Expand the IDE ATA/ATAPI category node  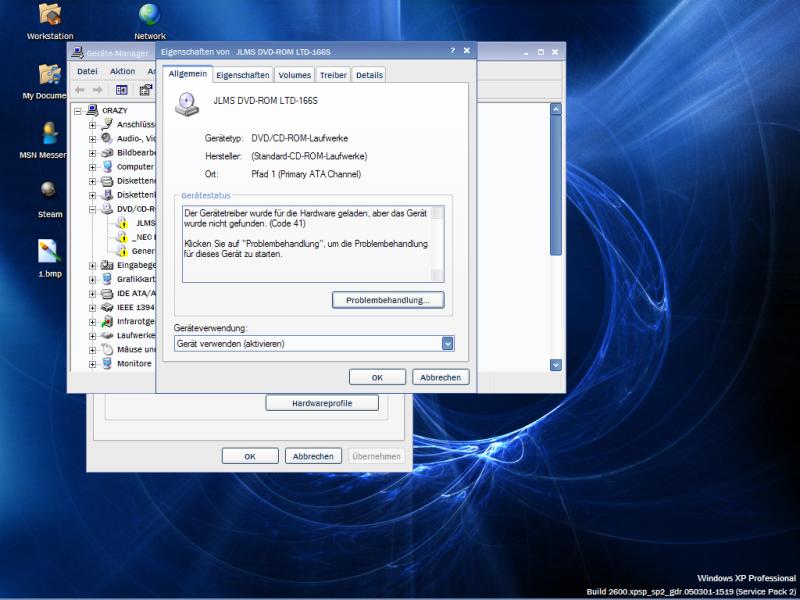pos(92,294)
